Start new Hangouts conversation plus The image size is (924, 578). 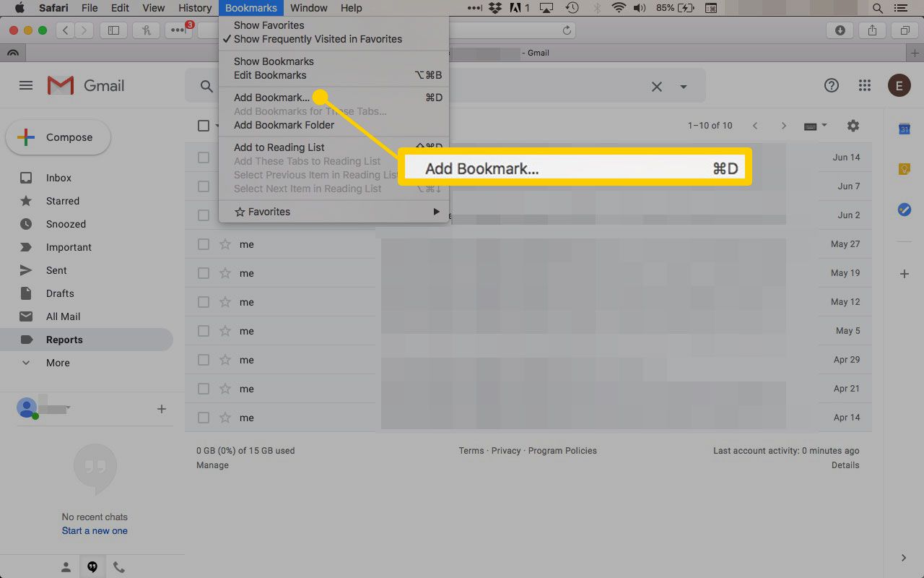[162, 409]
